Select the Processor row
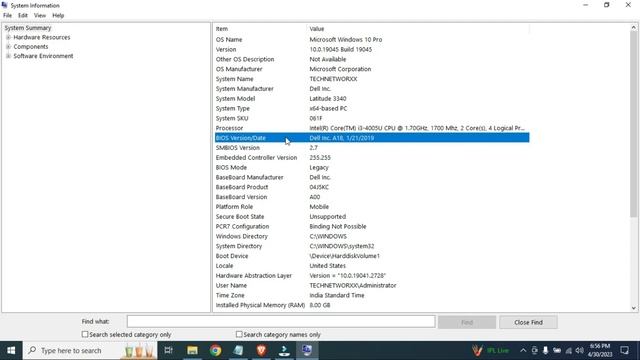 coord(372,128)
